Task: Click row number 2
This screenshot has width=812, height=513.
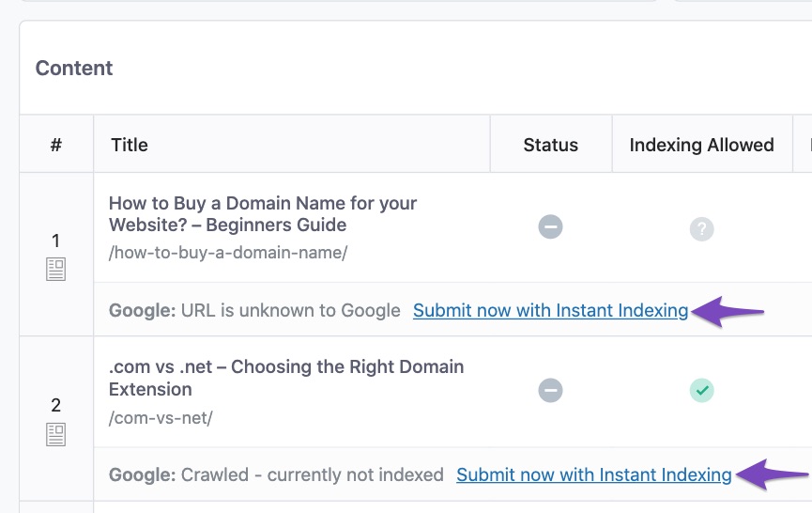Action: (56, 405)
